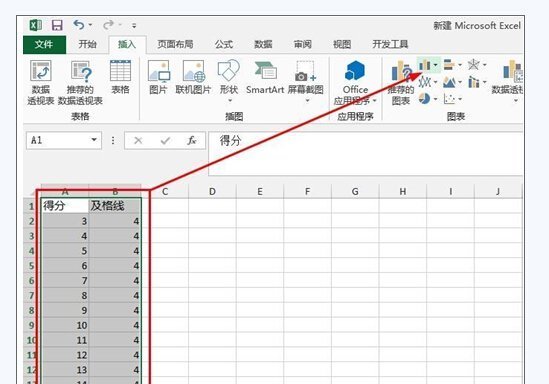
Task: Click cell A2 with value 3
Action: [x=65, y=221]
